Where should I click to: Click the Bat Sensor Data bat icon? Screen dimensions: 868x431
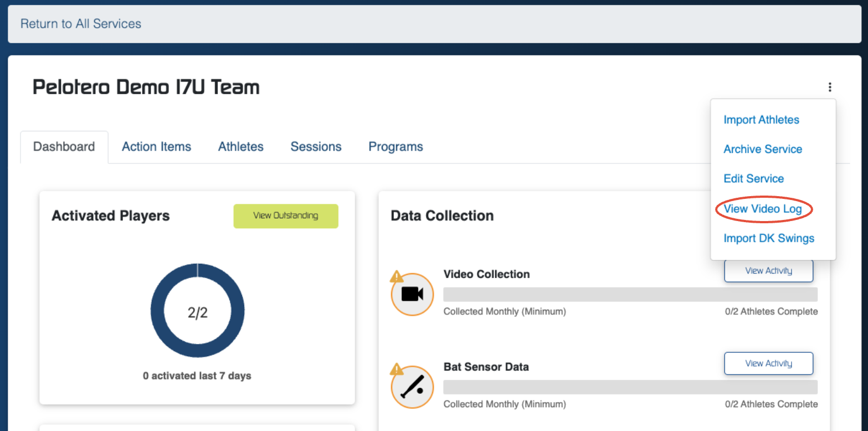(x=412, y=387)
